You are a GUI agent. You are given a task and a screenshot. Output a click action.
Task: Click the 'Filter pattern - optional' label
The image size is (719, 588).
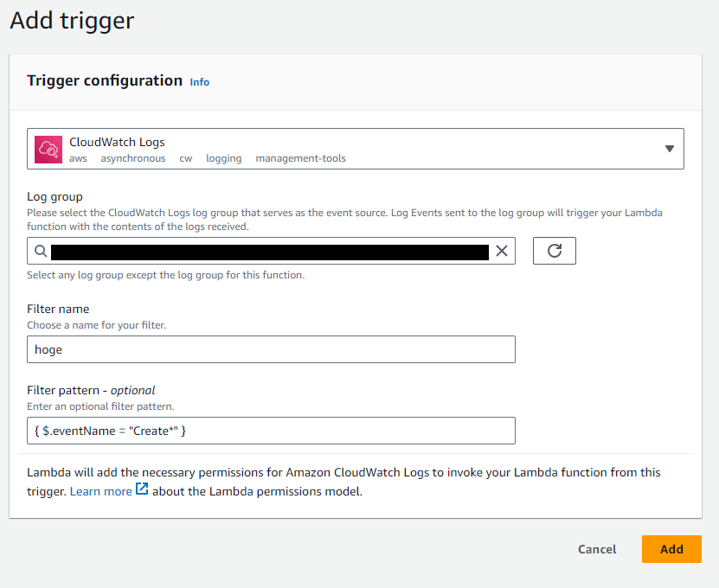pos(91,391)
